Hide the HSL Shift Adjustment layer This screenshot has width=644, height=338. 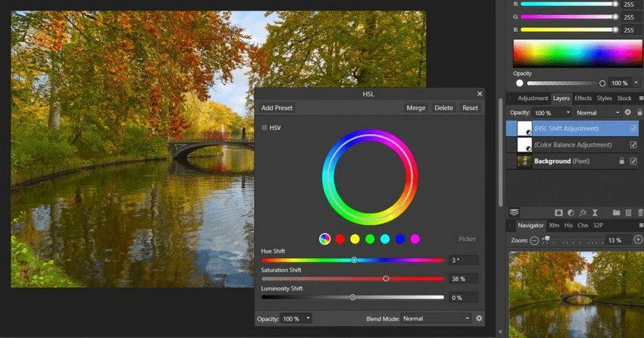[x=633, y=129]
